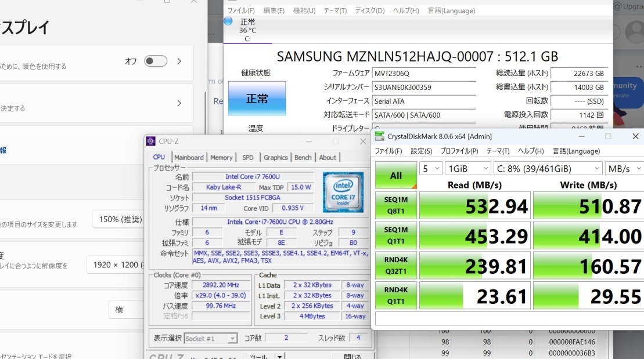Click the interface field Serial ATA
Screen dimensions: 644x359
pyautogui.click(x=424, y=101)
